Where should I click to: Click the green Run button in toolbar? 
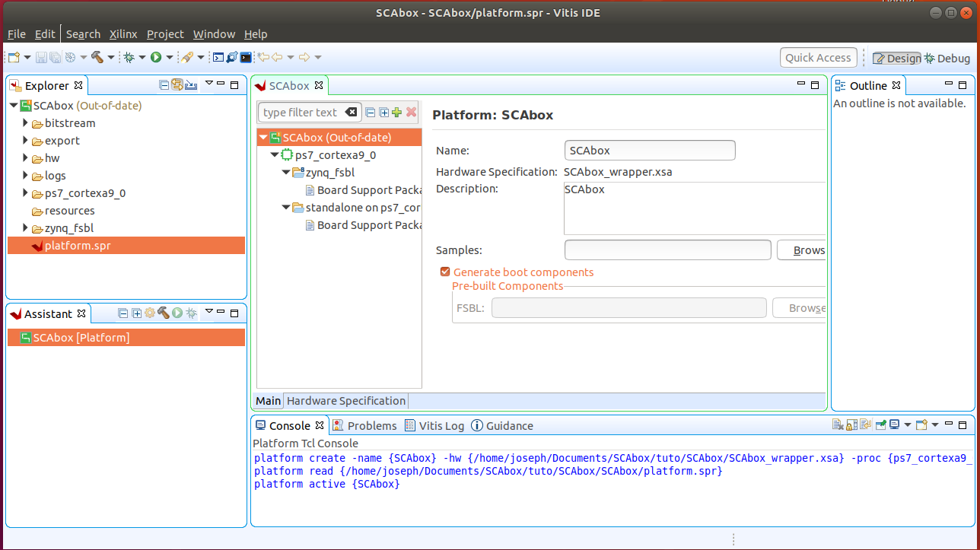coord(155,57)
